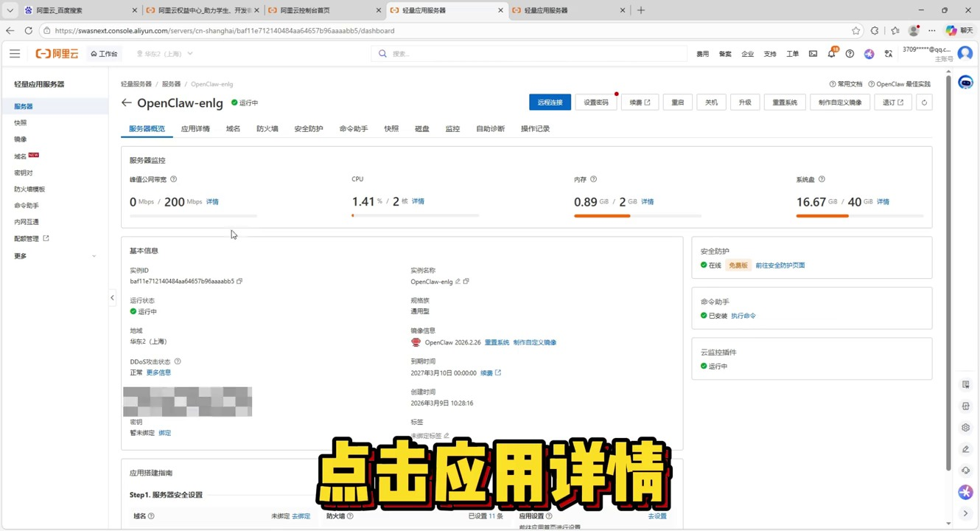Expand the right toolbar arrow
The image size is (980, 531).
click(965, 513)
